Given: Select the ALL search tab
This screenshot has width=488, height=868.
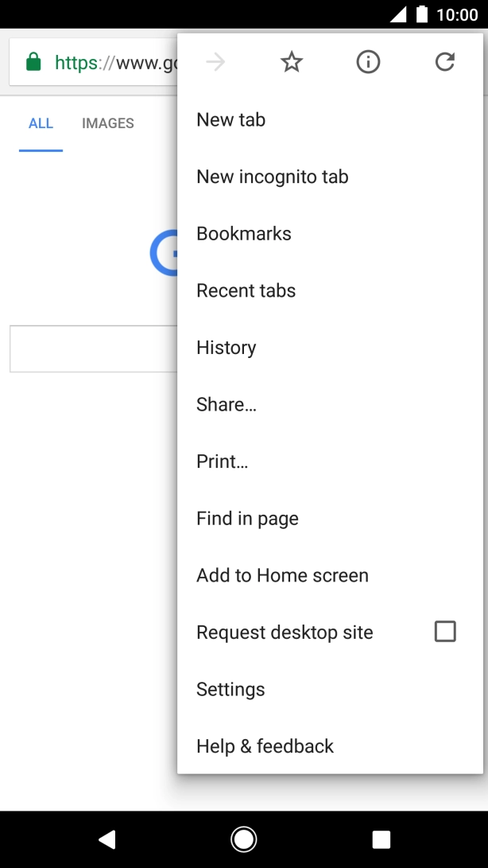Looking at the screenshot, I should click(41, 123).
